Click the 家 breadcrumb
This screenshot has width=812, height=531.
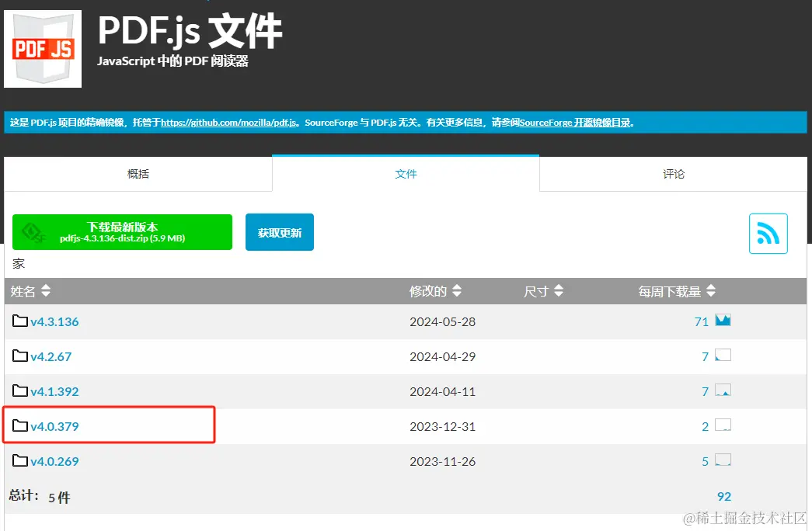point(19,264)
